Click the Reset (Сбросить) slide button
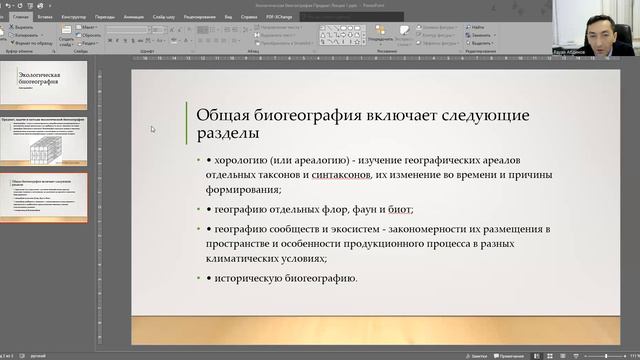This screenshot has height=360, width=640. click(x=89, y=35)
